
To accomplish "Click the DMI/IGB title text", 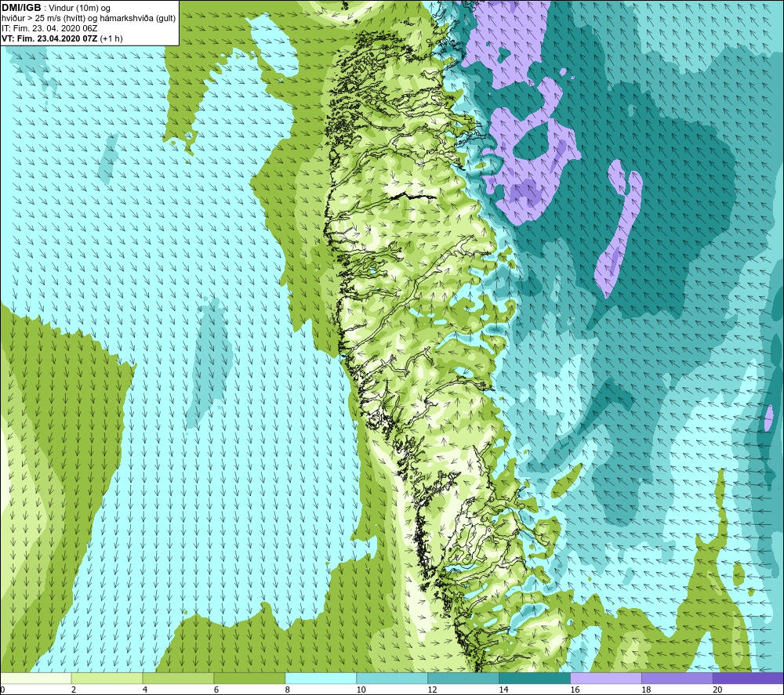I will (x=21, y=8).
